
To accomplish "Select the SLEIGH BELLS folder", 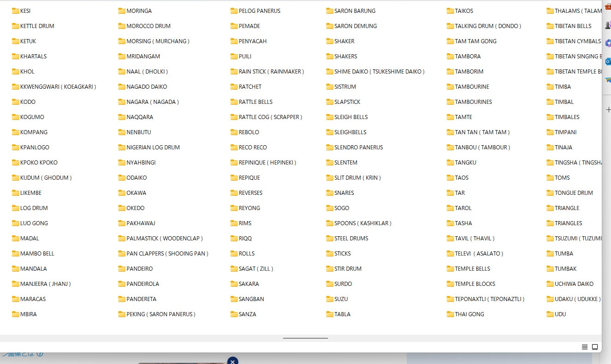I will [347, 117].
